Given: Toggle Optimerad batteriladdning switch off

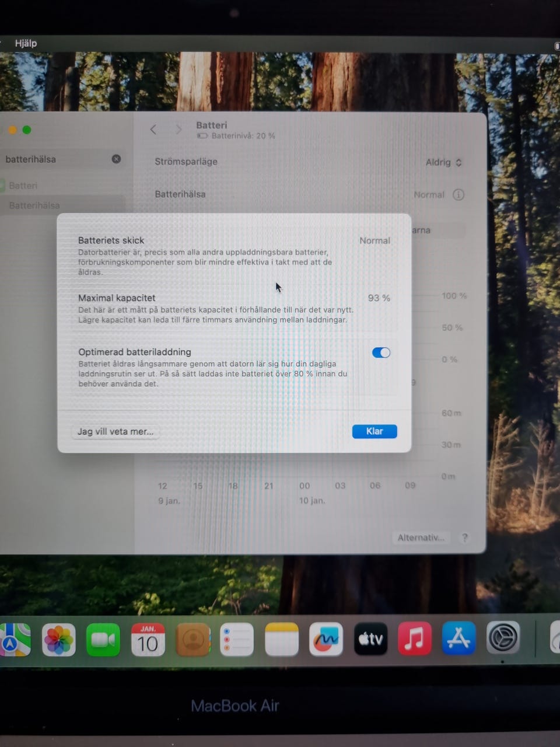Looking at the screenshot, I should tap(381, 352).
